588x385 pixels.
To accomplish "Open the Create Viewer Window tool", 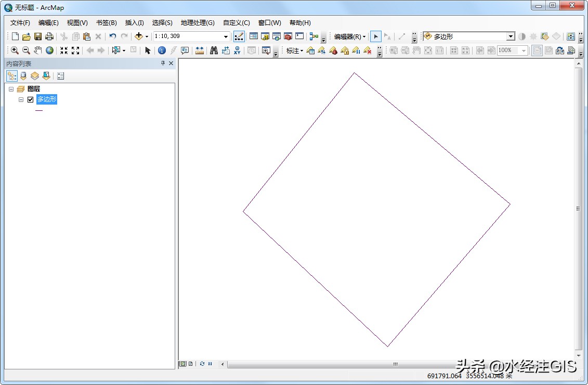I will click(266, 50).
